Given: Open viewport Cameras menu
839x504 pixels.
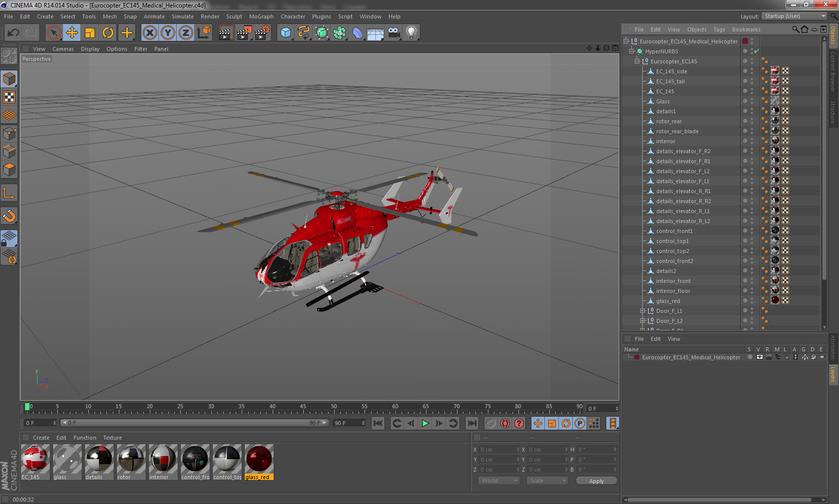Looking at the screenshot, I should click(x=63, y=49).
